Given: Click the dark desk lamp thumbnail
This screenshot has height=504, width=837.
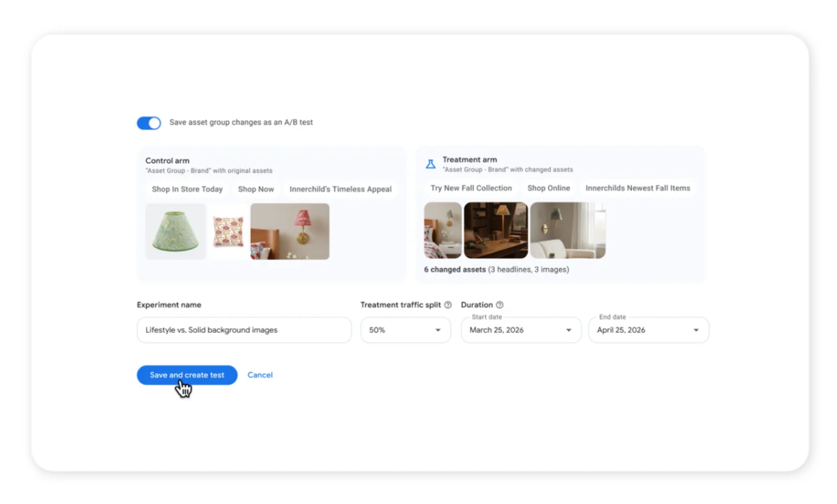Looking at the screenshot, I should click(x=496, y=230).
